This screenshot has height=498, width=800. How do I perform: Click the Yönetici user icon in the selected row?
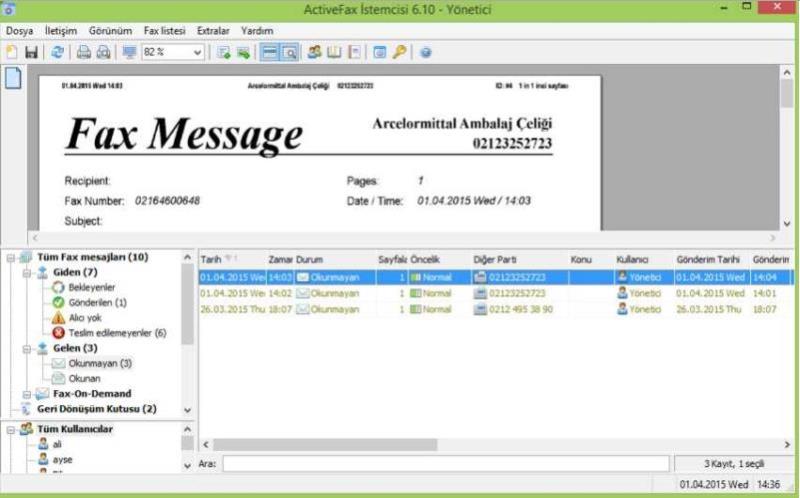pos(622,277)
